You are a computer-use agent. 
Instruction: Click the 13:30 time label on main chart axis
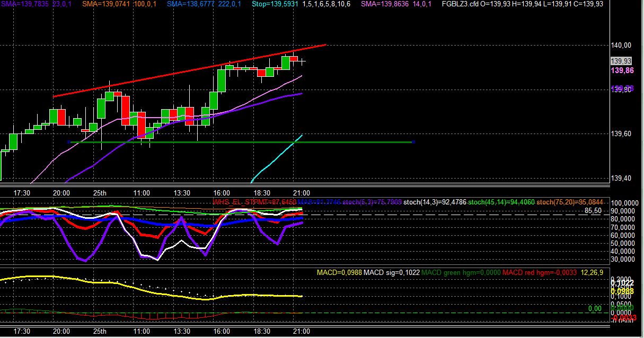pyautogui.click(x=181, y=192)
